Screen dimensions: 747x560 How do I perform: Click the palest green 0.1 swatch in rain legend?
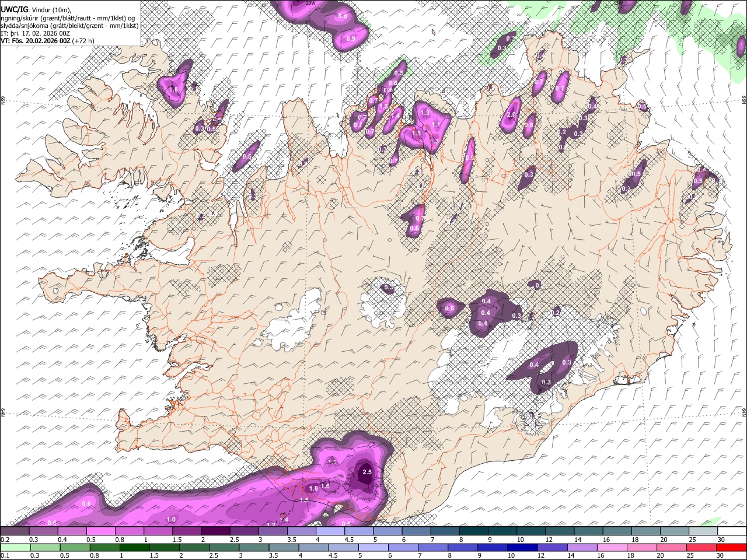point(15,547)
